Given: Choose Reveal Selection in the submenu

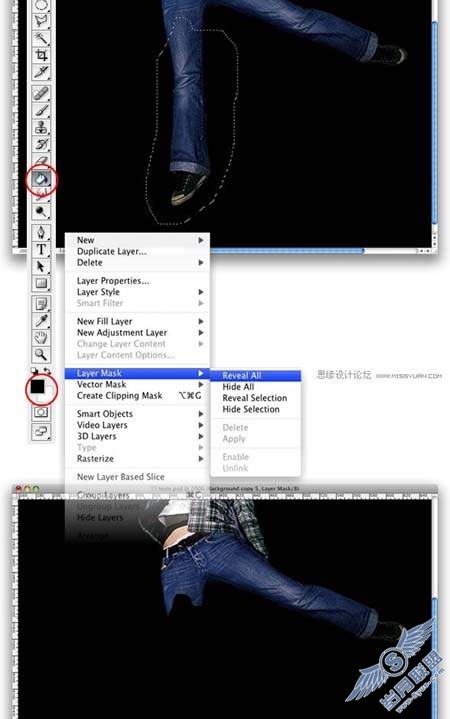Looking at the screenshot, I should pos(256,398).
